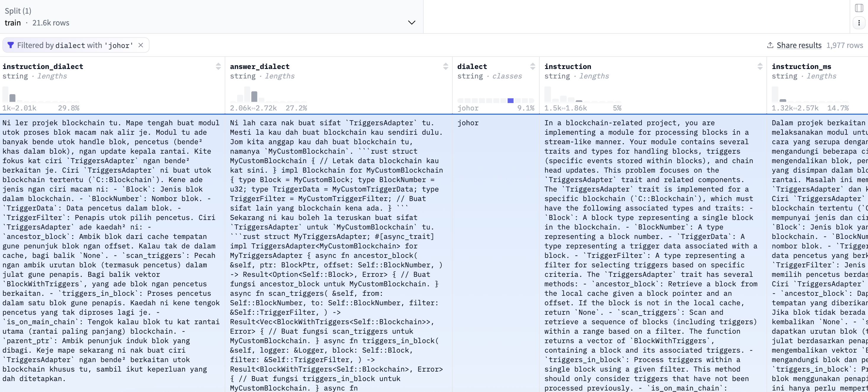Screen dimensions: 868x392
Task: Click the instruction column header
Action: [568, 66]
